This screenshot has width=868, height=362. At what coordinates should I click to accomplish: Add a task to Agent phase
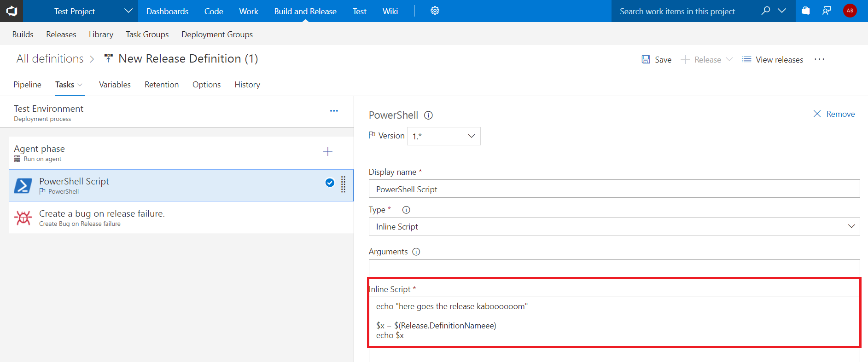[328, 151]
